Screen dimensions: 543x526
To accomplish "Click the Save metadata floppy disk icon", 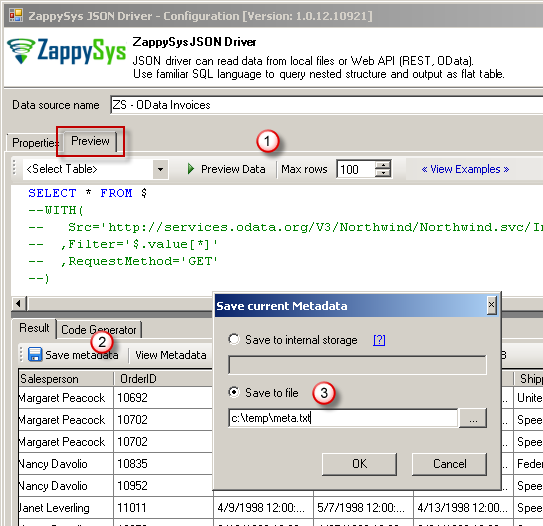I will [35, 355].
